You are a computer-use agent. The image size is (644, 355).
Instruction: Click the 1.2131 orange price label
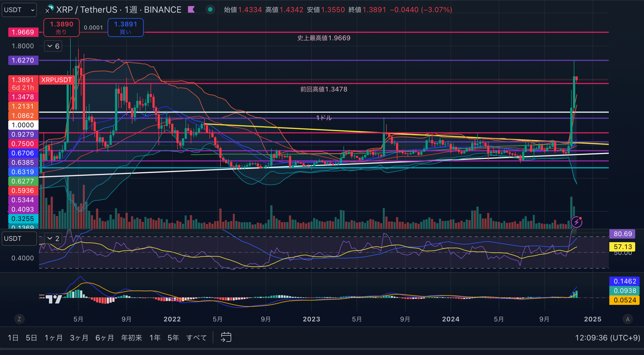pyautogui.click(x=23, y=106)
